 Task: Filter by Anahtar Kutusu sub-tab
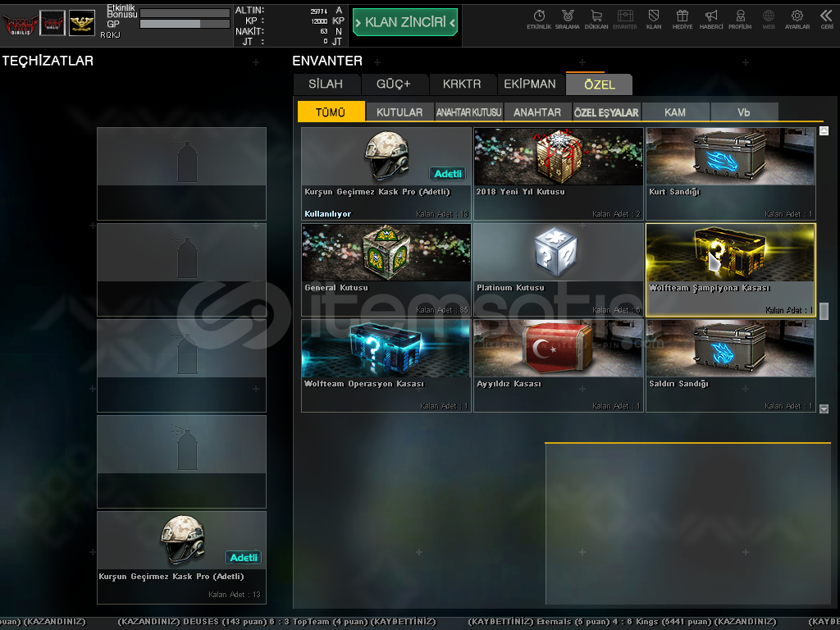coord(468,112)
